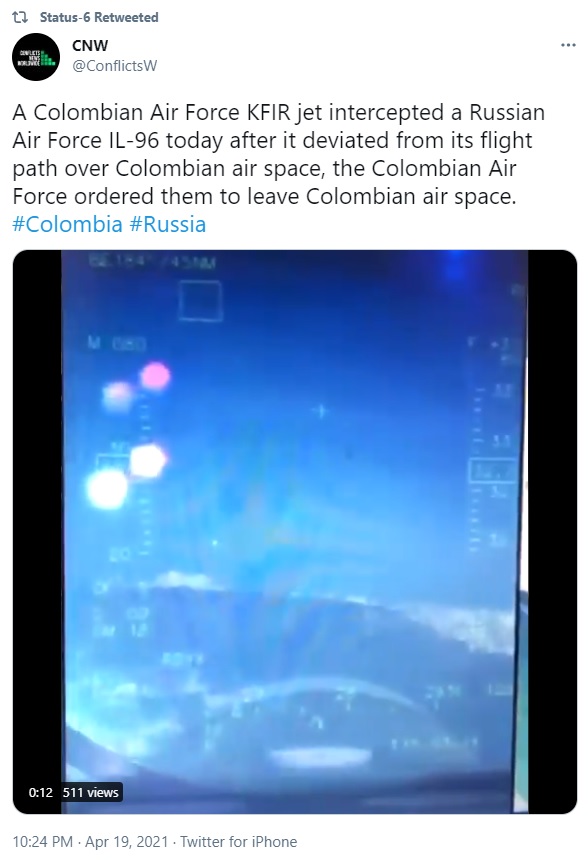The image size is (588, 860).
Task: Click the tweet text about the KFIR jet
Action: click(x=279, y=154)
